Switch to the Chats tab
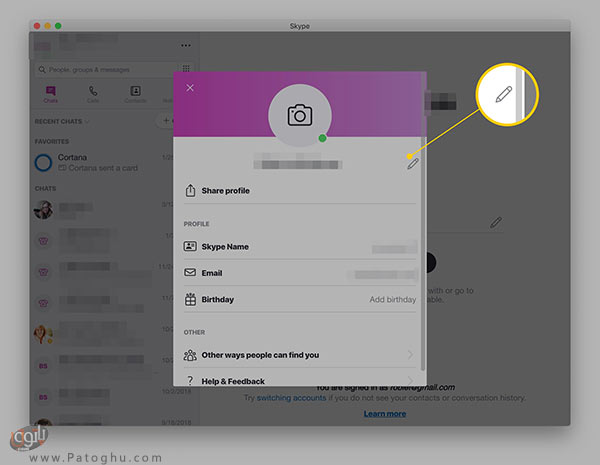 pos(51,94)
